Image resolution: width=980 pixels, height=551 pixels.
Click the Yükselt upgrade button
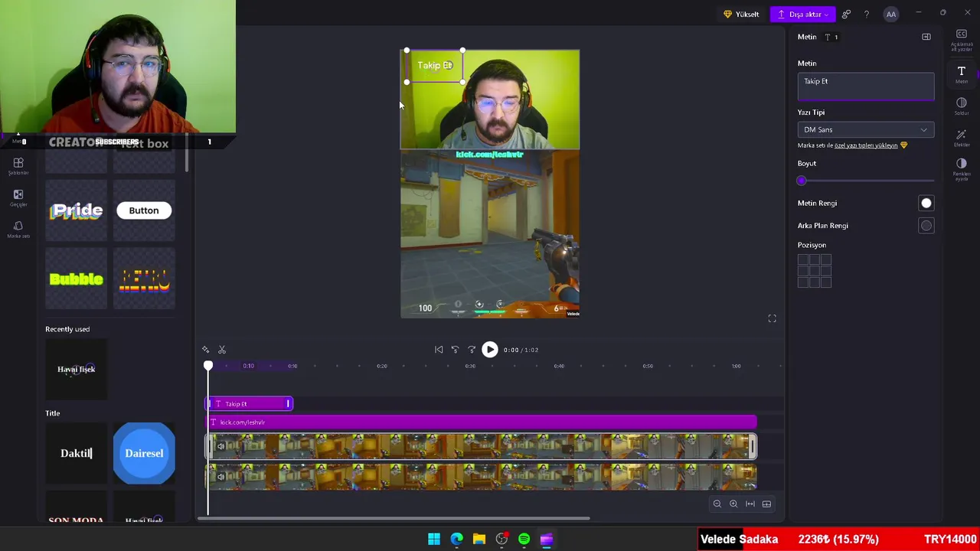point(741,14)
